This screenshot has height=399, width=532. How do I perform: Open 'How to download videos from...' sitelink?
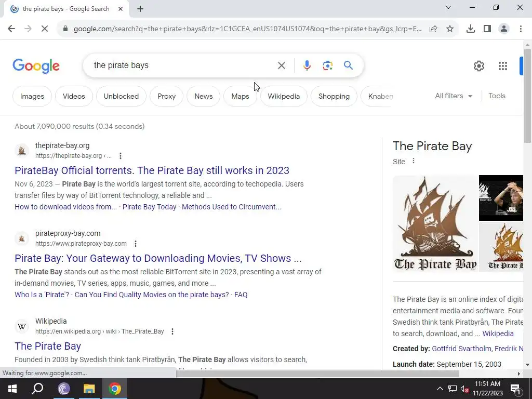click(65, 207)
